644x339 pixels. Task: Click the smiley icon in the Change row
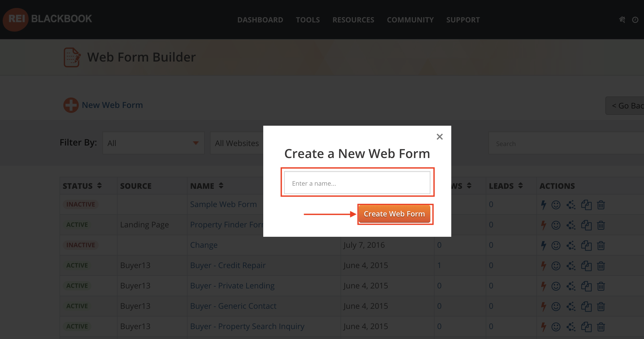coord(556,245)
